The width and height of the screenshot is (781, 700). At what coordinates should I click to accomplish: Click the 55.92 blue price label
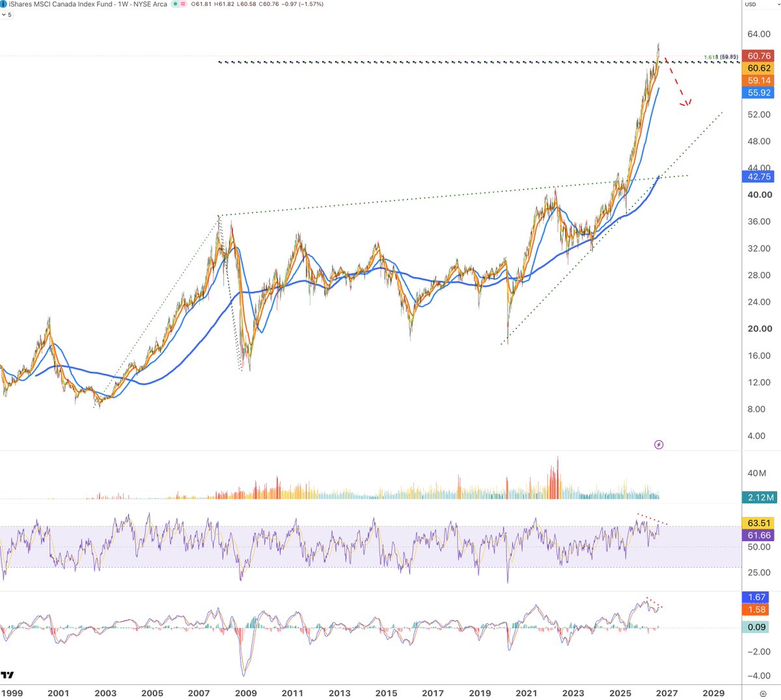click(759, 93)
